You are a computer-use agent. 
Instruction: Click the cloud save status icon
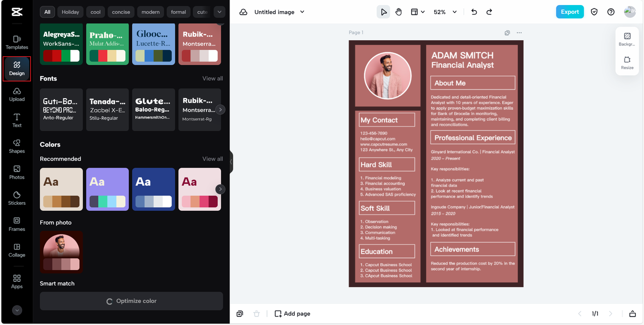coord(243,12)
